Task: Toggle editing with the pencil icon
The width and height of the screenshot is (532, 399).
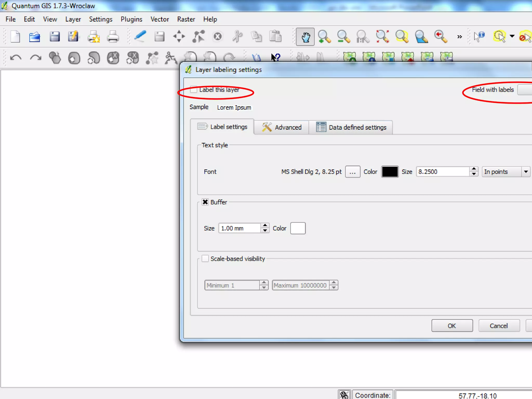Action: (140, 37)
